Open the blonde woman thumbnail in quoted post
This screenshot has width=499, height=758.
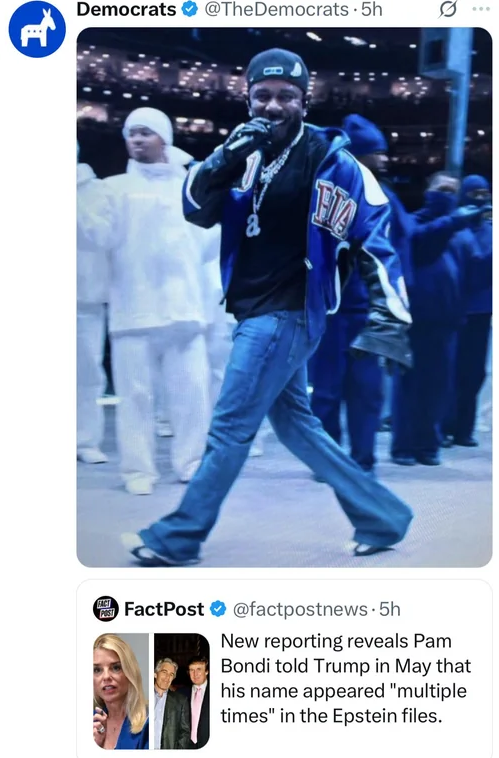click(x=121, y=691)
